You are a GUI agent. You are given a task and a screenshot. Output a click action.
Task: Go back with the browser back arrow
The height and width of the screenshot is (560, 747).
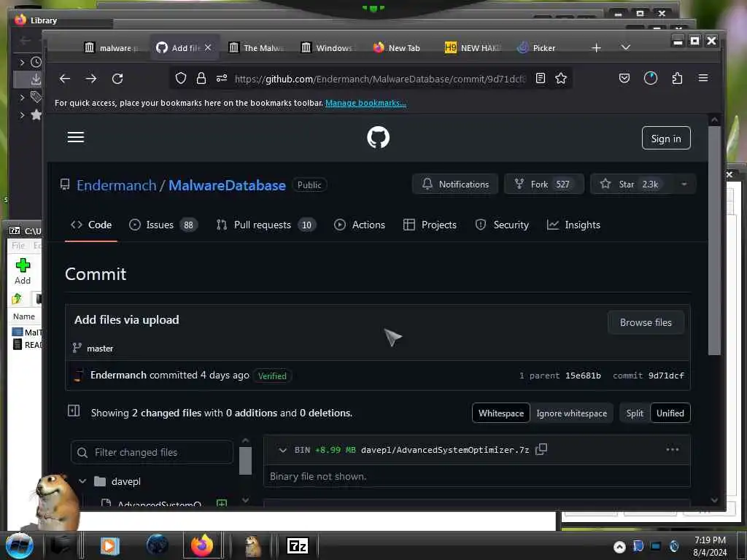tap(65, 79)
